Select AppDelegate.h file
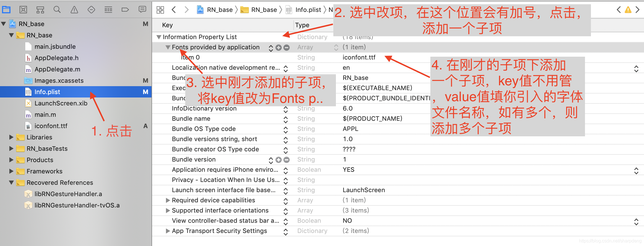 tap(56, 58)
